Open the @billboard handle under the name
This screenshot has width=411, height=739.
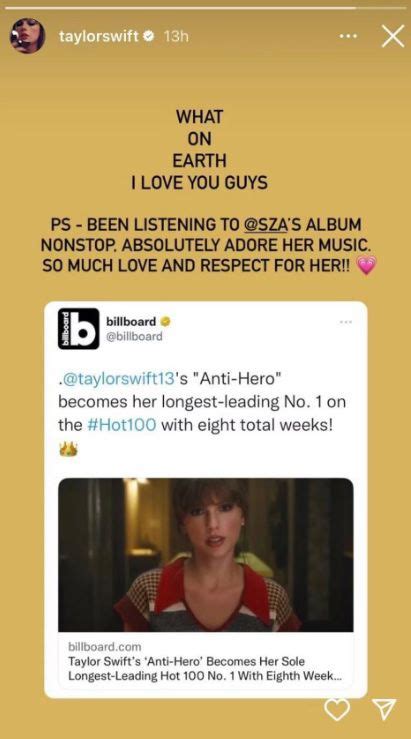(134, 337)
